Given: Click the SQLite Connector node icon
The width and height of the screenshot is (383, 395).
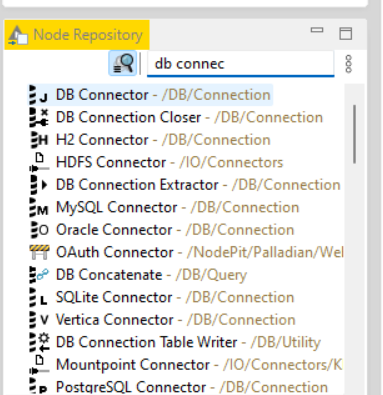Looking at the screenshot, I should (39, 297).
